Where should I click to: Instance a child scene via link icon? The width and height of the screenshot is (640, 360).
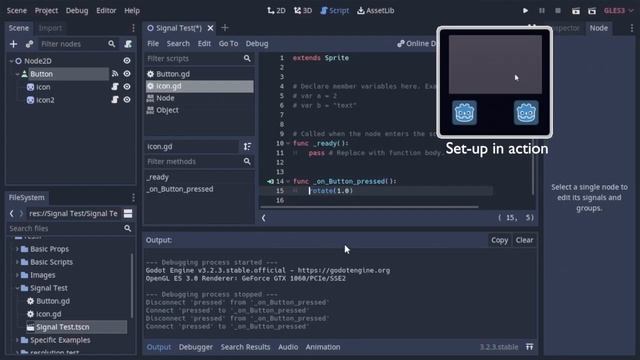click(x=29, y=44)
